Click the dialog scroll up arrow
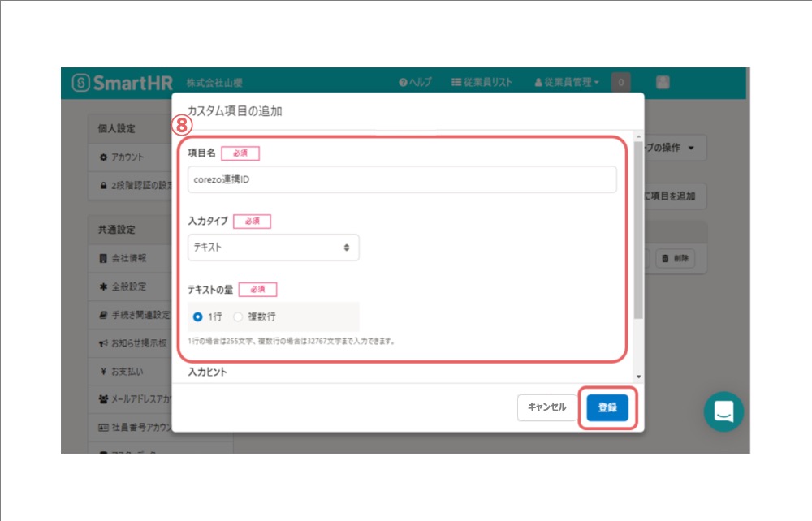 pos(638,136)
